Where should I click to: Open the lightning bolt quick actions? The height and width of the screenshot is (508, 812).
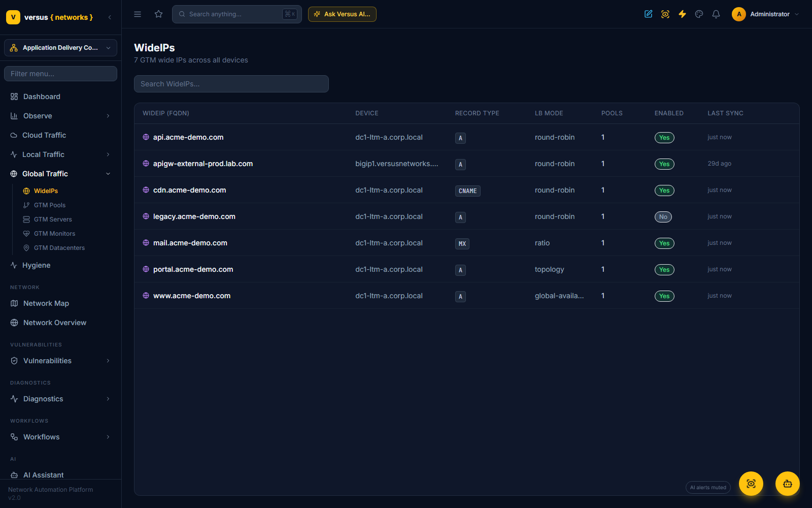(682, 14)
